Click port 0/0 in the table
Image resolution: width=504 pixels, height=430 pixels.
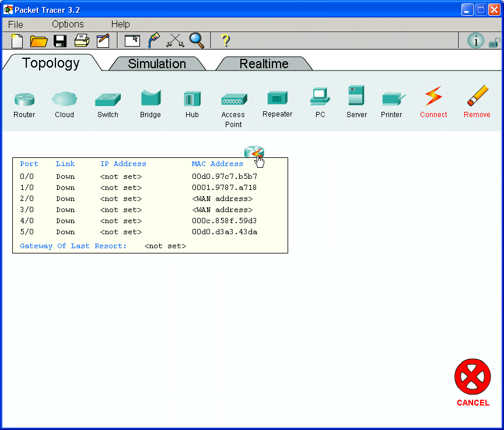[27, 177]
